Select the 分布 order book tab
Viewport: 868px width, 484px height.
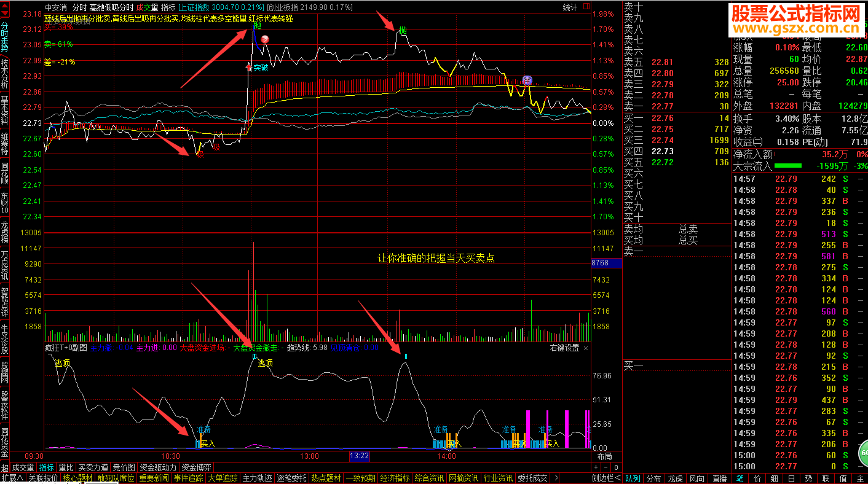tap(654, 478)
